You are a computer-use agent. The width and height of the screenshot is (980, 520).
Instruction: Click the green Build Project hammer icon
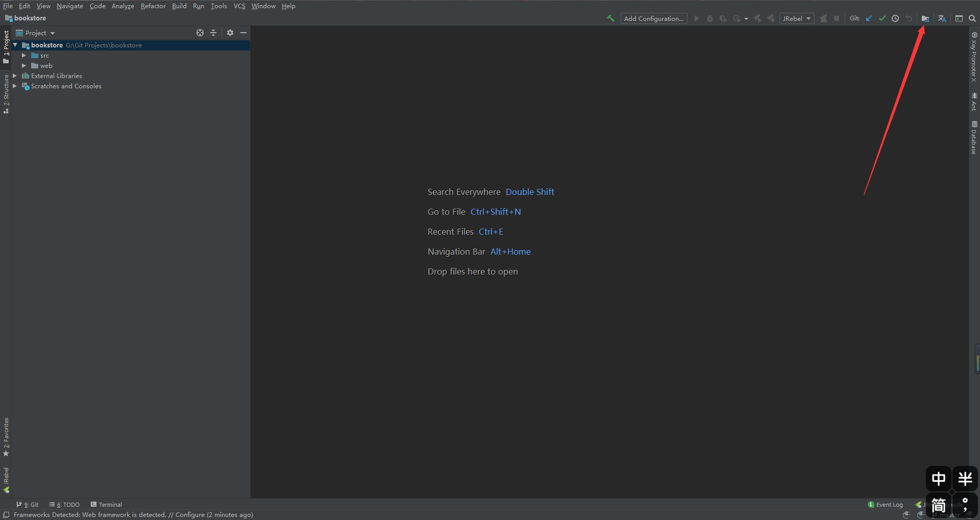tap(610, 18)
